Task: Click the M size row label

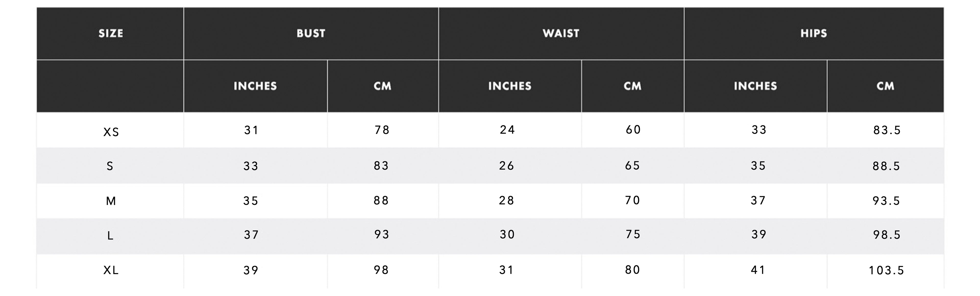Action: pyautogui.click(x=111, y=201)
